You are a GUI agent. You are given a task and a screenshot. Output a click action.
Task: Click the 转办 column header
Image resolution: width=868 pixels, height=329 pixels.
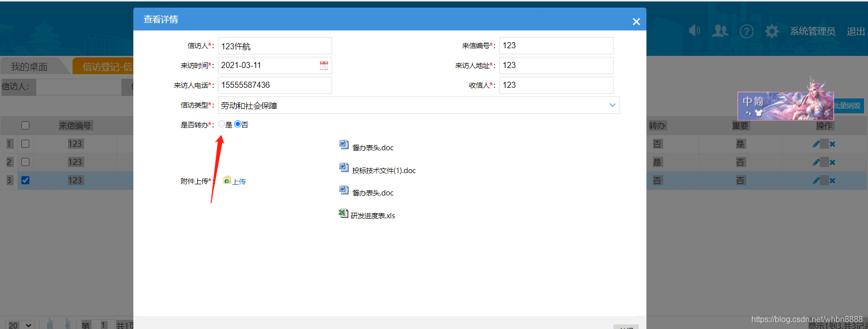click(657, 125)
